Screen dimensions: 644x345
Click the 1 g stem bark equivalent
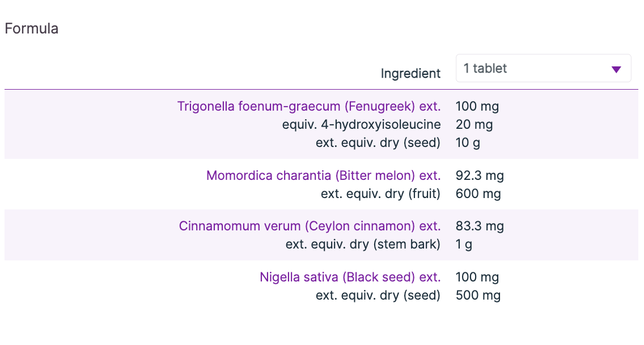(x=464, y=244)
